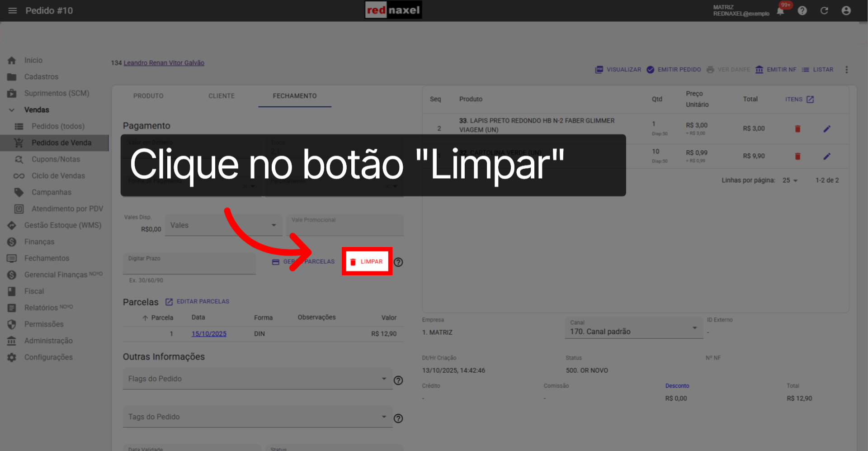Open the user account profile icon
This screenshot has height=451, width=868.
pyautogui.click(x=846, y=10)
